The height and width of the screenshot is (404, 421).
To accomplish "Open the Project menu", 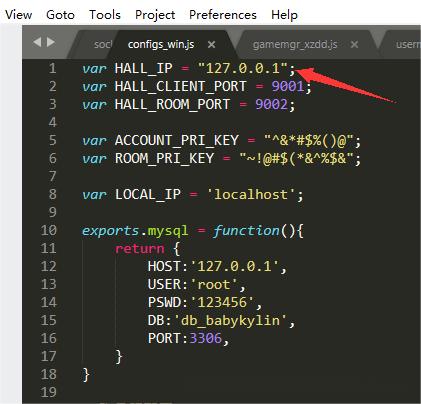I will coord(155,15).
